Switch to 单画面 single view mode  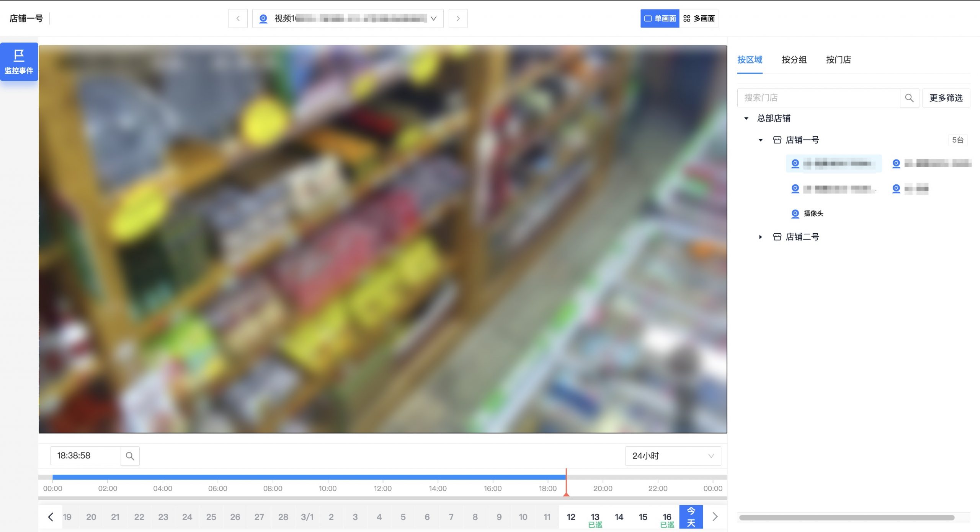click(660, 18)
